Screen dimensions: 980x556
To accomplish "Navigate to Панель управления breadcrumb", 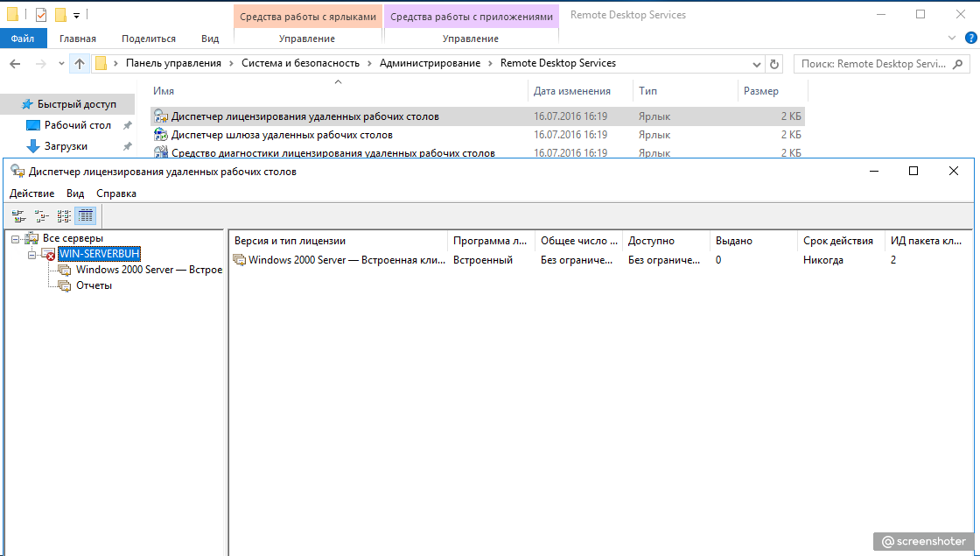I will (x=174, y=63).
